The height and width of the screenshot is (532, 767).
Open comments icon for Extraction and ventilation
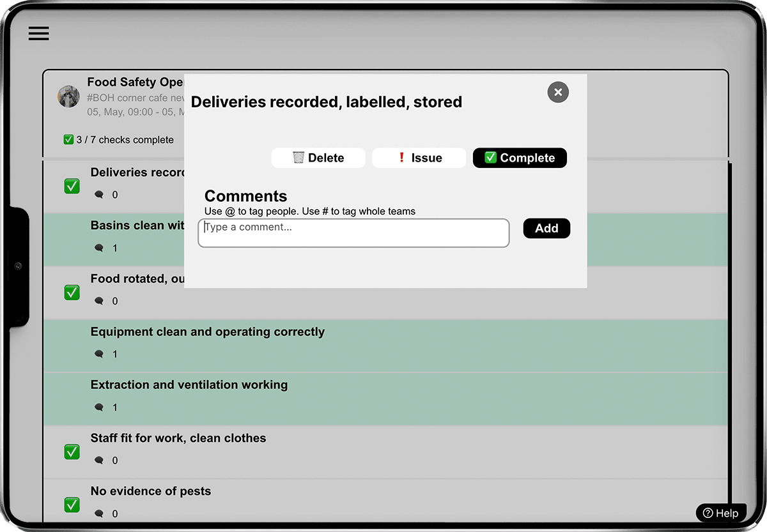tap(99, 407)
